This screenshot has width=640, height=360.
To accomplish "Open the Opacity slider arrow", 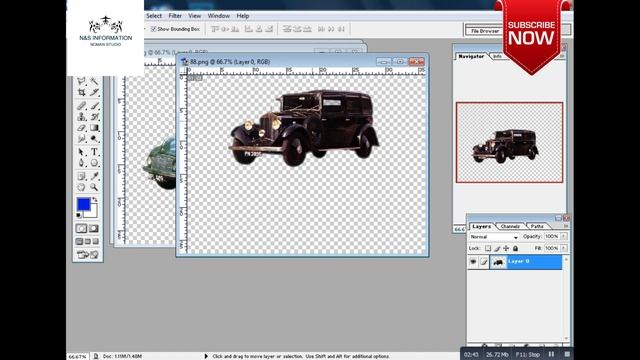I will point(564,236).
